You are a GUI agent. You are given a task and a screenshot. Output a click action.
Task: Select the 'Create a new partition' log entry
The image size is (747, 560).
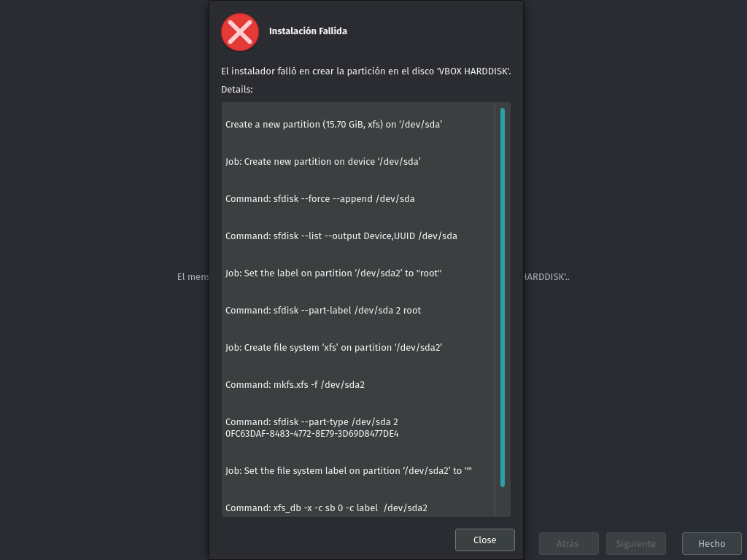(332, 124)
